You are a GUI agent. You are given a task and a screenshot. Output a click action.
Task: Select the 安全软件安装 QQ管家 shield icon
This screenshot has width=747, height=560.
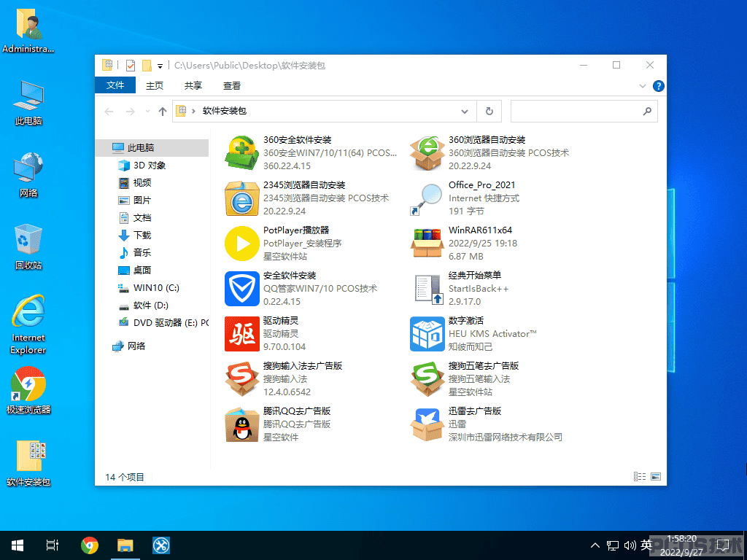tap(242, 289)
